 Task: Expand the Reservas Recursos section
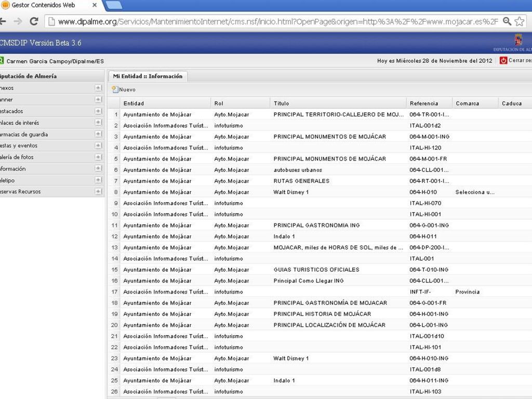coord(98,192)
